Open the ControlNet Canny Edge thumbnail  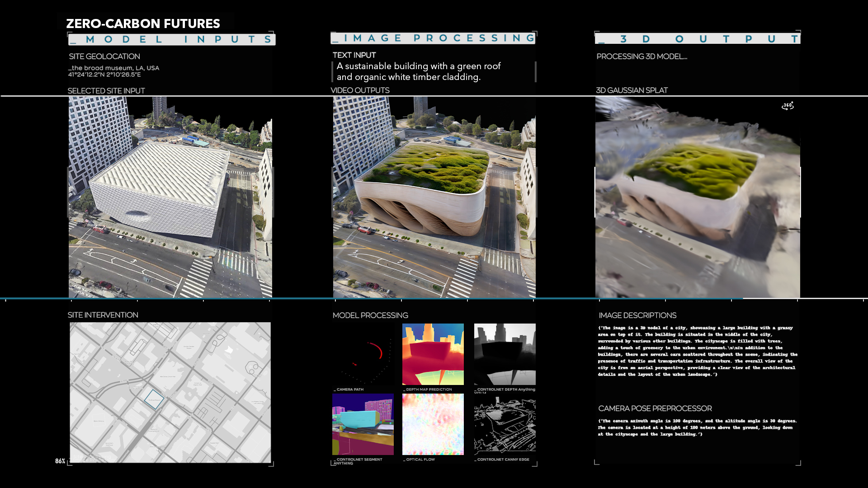coord(505,424)
